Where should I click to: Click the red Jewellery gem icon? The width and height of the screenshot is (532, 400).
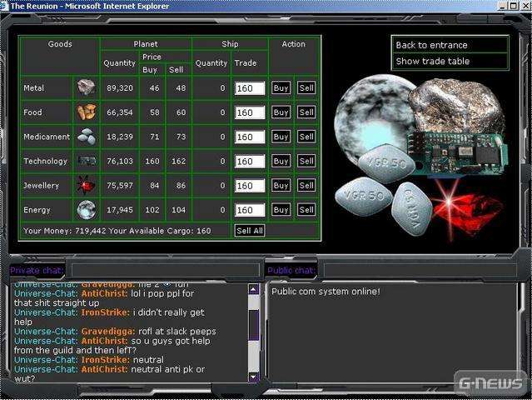86,185
